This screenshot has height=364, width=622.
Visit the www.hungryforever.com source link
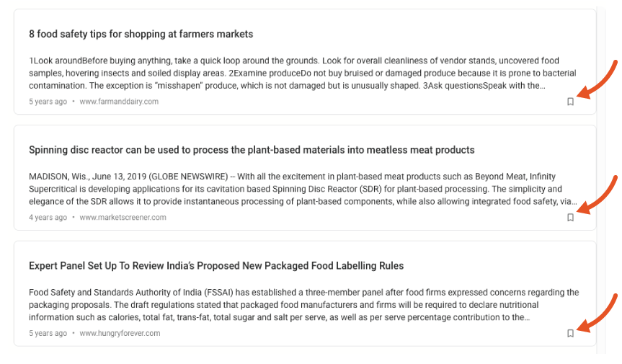pyautogui.click(x=120, y=333)
